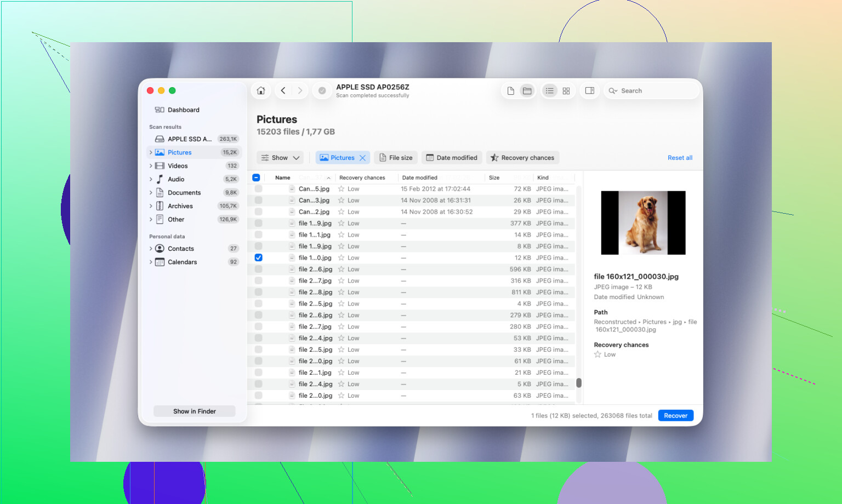Check the box for 21 KB file 2...1.jpg
The height and width of the screenshot is (504, 842).
pos(258,373)
